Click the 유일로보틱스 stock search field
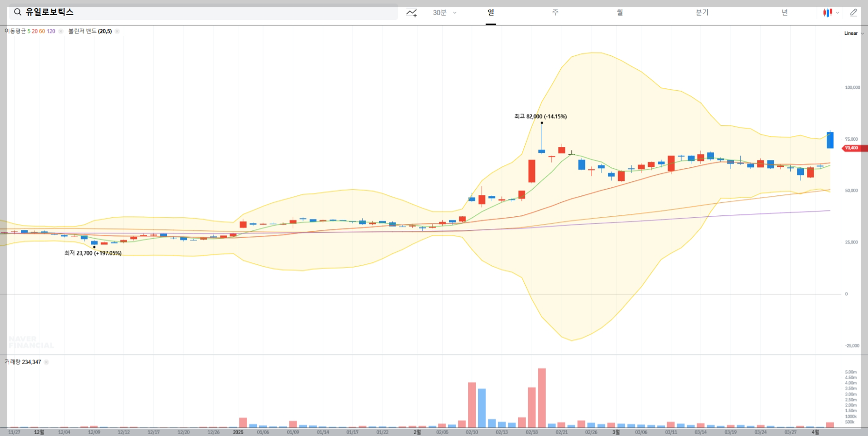 (x=203, y=12)
